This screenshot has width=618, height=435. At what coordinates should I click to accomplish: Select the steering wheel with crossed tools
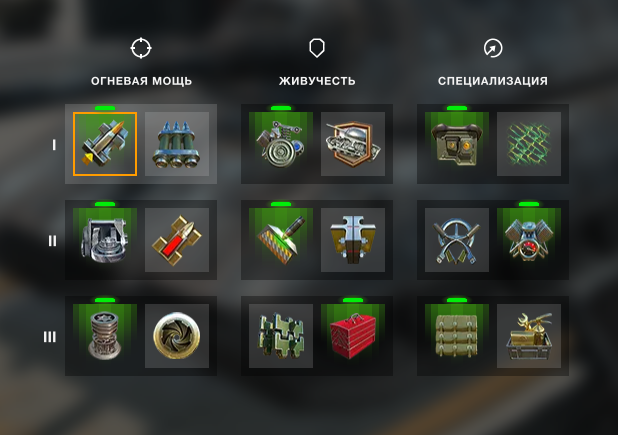(x=457, y=240)
